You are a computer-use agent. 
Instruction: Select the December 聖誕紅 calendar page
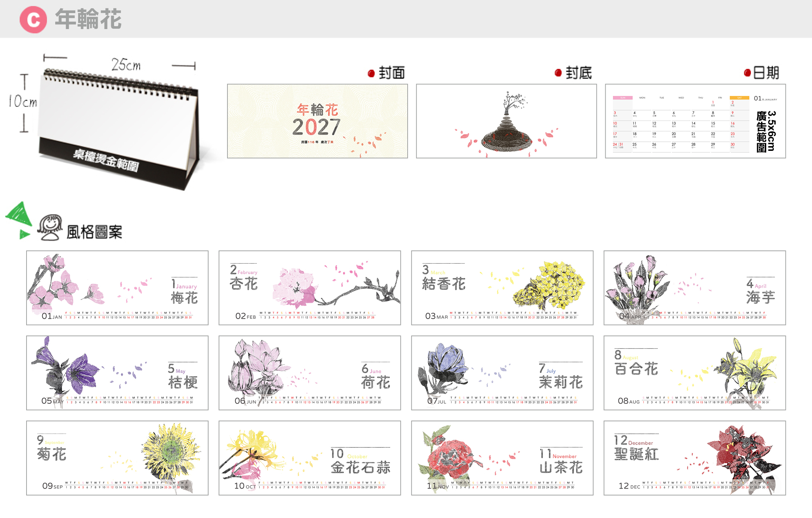(x=695, y=458)
